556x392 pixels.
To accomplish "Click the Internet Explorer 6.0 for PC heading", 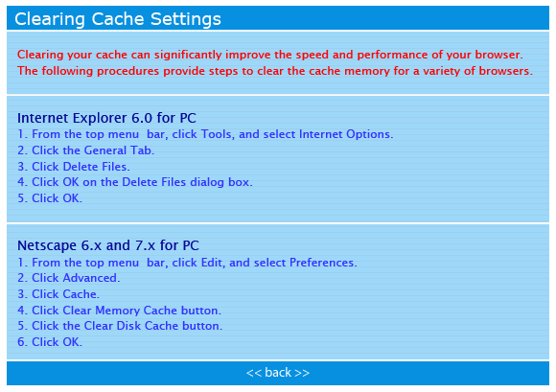I will pyautogui.click(x=106, y=118).
